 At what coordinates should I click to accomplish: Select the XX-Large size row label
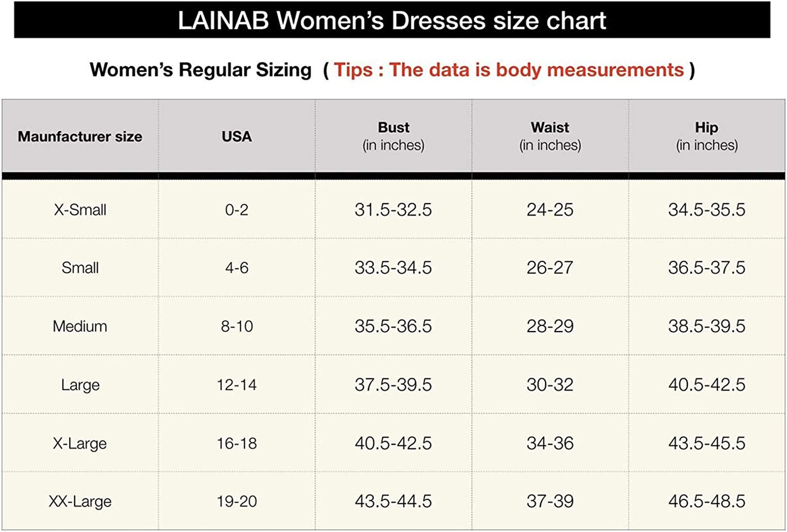click(80, 502)
